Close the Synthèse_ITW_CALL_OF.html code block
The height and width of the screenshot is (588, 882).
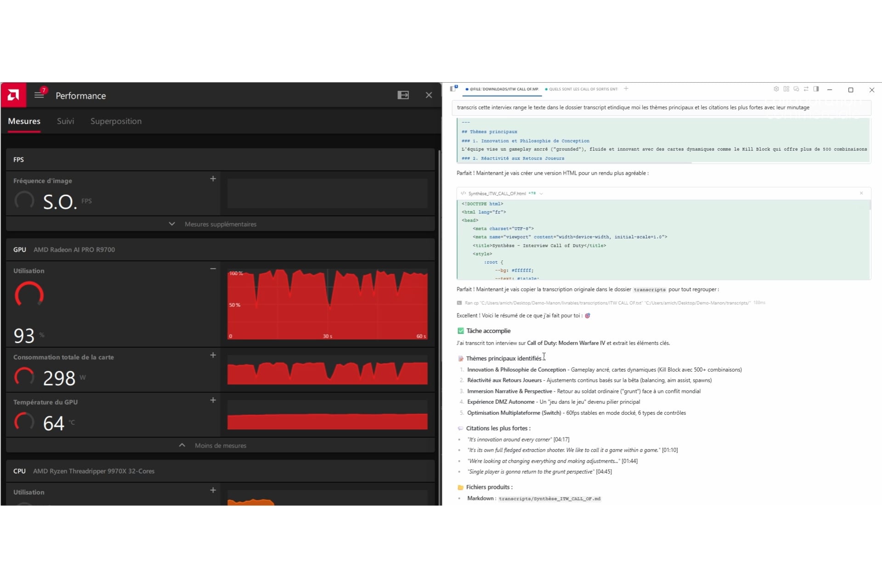(x=861, y=193)
